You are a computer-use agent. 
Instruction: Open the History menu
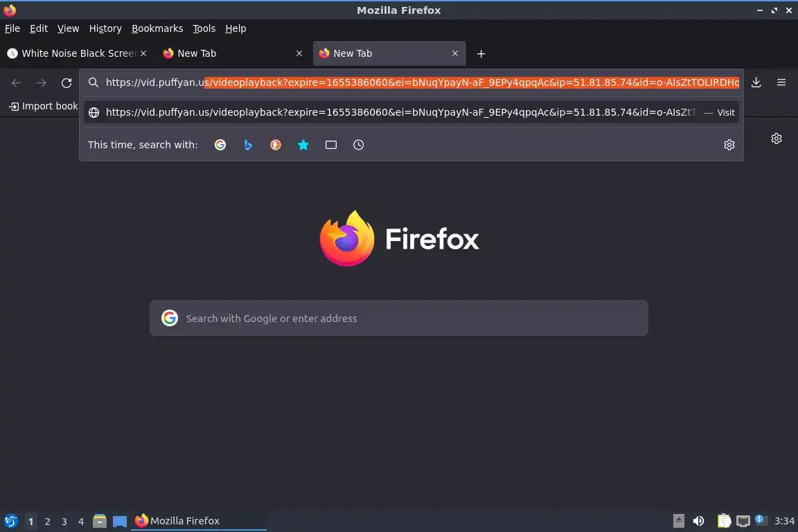click(x=105, y=28)
